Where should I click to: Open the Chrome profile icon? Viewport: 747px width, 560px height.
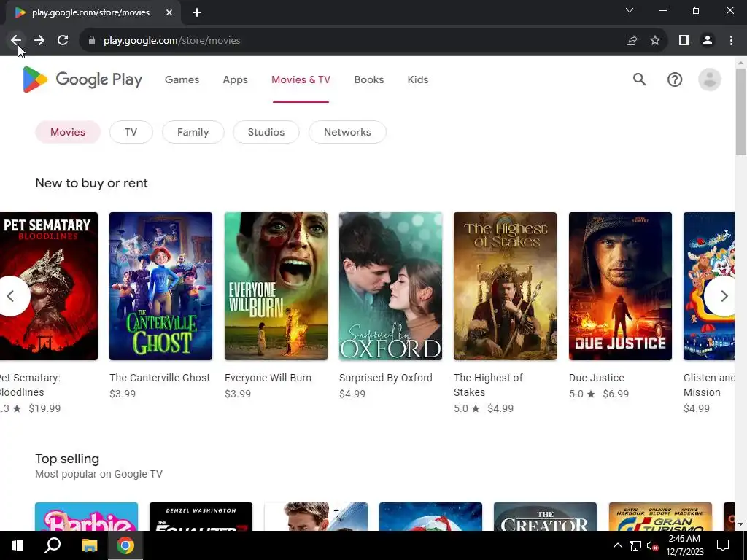708,41
